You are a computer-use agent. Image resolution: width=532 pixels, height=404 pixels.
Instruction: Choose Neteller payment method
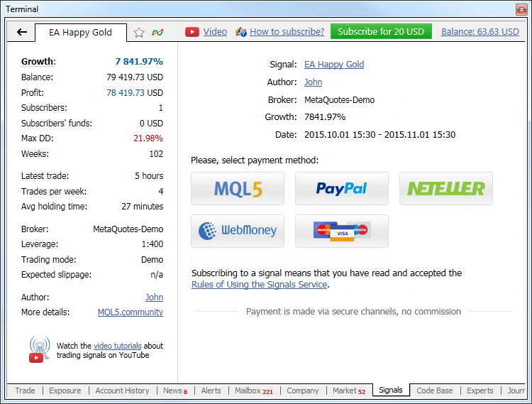pos(446,188)
